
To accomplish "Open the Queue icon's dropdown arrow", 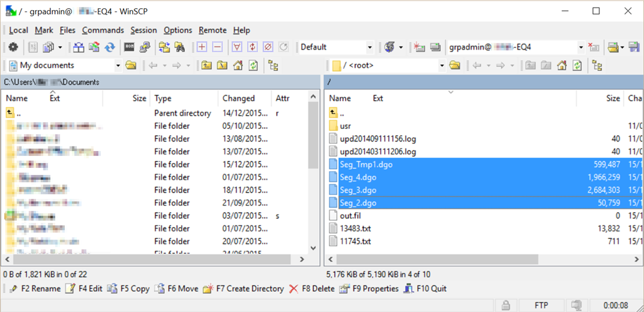I will [60, 47].
